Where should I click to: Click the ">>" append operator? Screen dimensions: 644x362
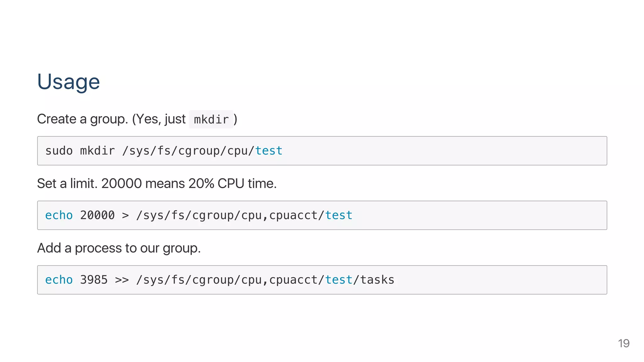click(x=122, y=280)
